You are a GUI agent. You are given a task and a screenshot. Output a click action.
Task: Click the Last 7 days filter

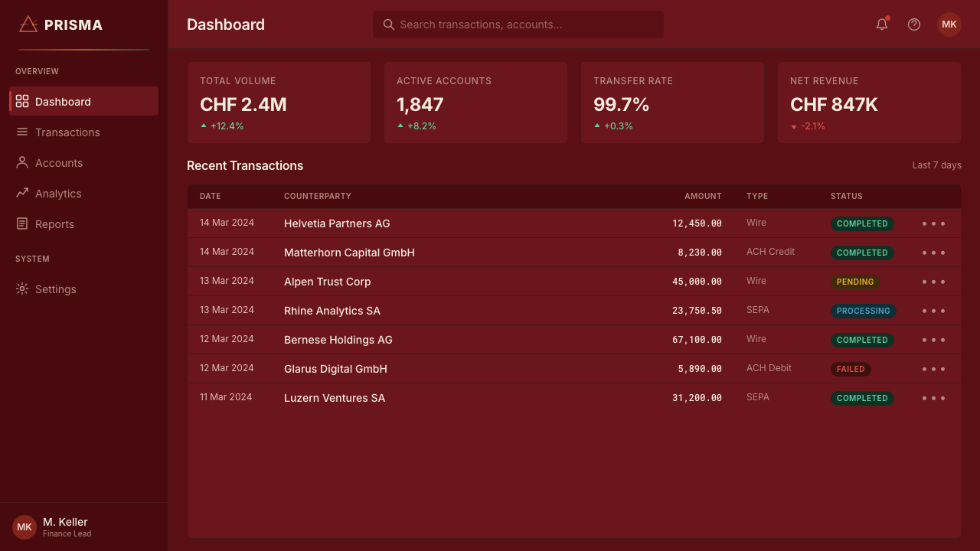click(x=936, y=165)
